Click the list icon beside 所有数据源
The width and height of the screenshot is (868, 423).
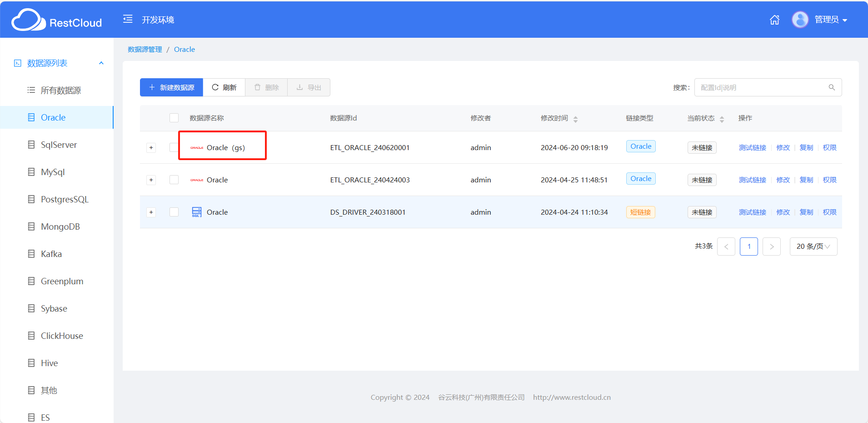(31, 90)
